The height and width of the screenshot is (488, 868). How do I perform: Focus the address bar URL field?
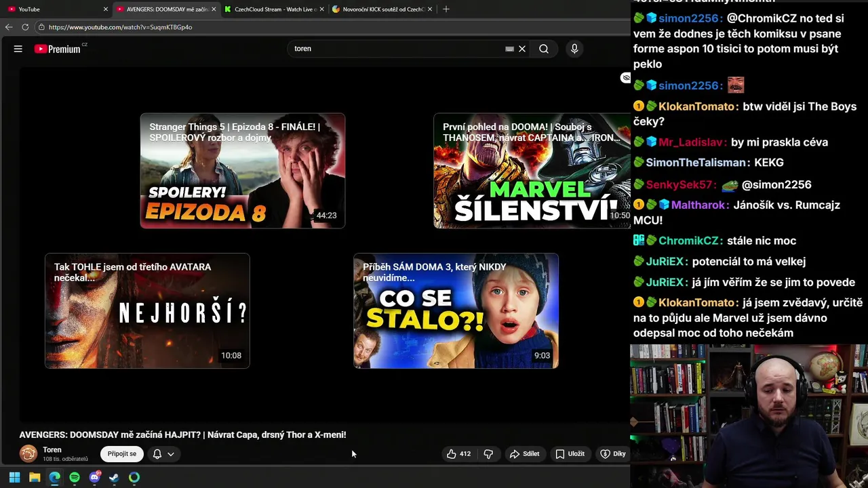pos(332,27)
